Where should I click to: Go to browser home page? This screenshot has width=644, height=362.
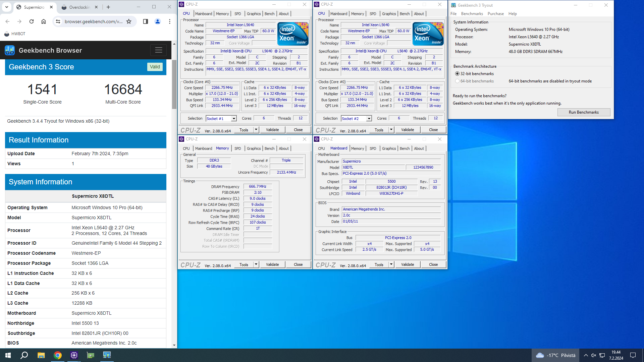click(x=44, y=21)
